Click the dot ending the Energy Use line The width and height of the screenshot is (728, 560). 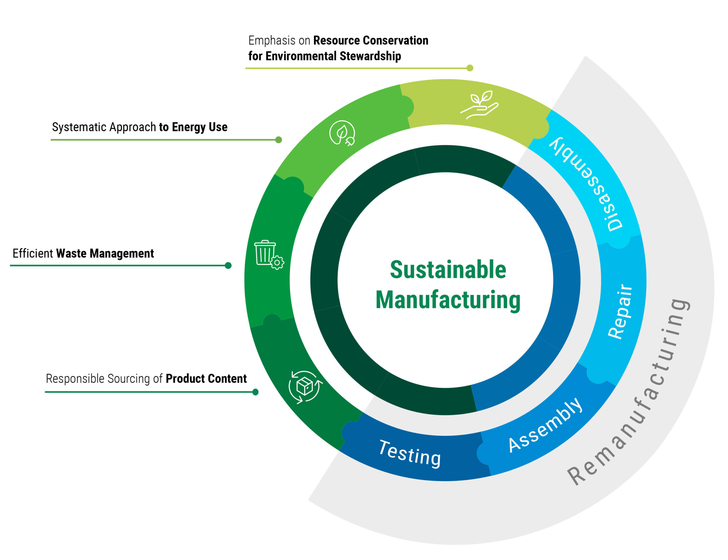pyautogui.click(x=279, y=140)
